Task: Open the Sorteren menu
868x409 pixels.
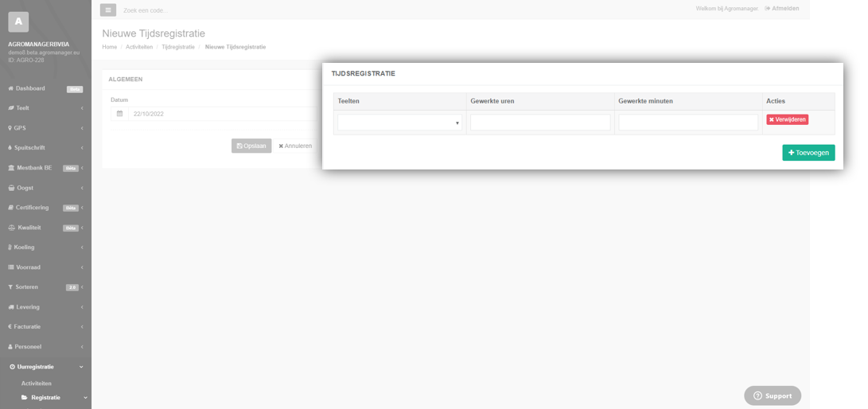Action: 45,287
